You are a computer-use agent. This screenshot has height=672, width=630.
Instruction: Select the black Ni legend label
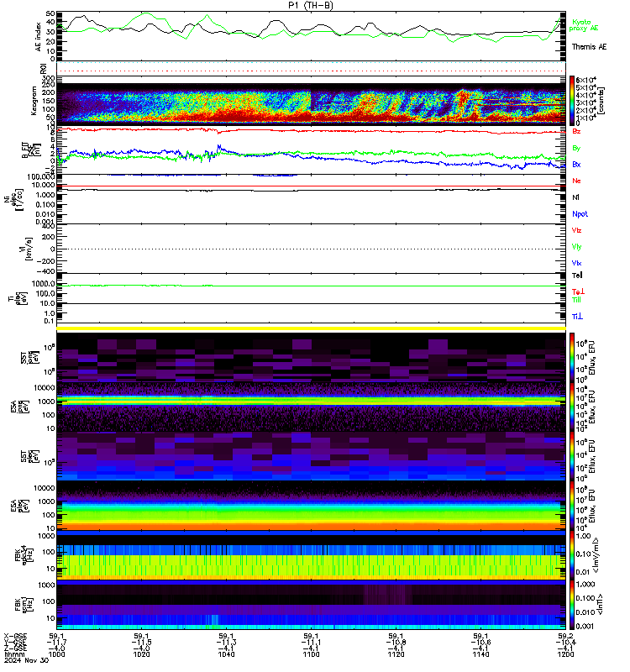[x=575, y=197]
